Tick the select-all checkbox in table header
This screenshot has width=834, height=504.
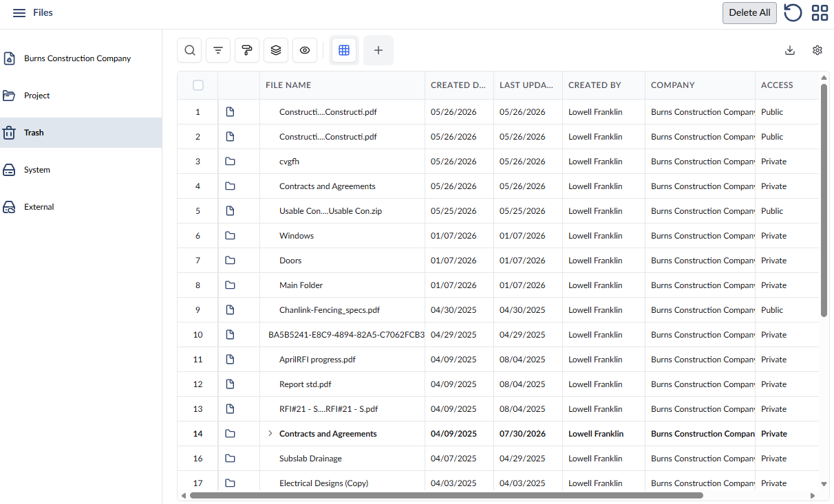[x=198, y=85]
